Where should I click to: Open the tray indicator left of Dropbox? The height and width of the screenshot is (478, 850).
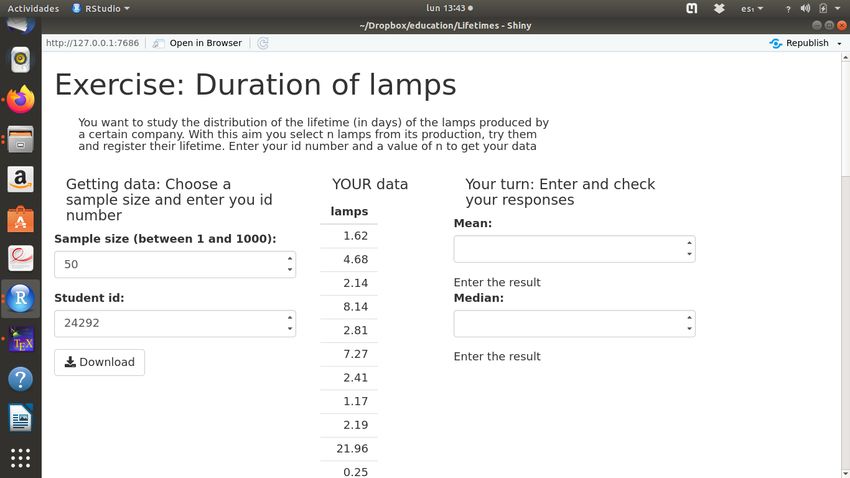click(x=692, y=8)
